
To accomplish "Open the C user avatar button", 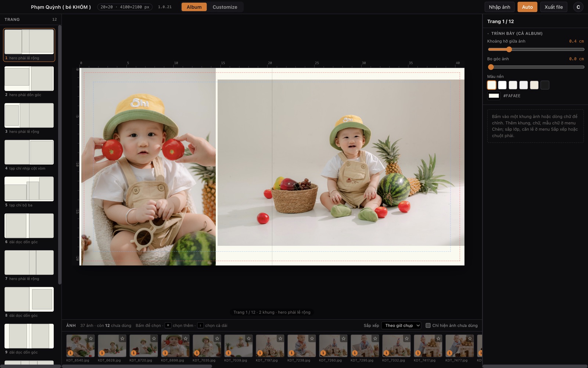I will [x=578, y=7].
